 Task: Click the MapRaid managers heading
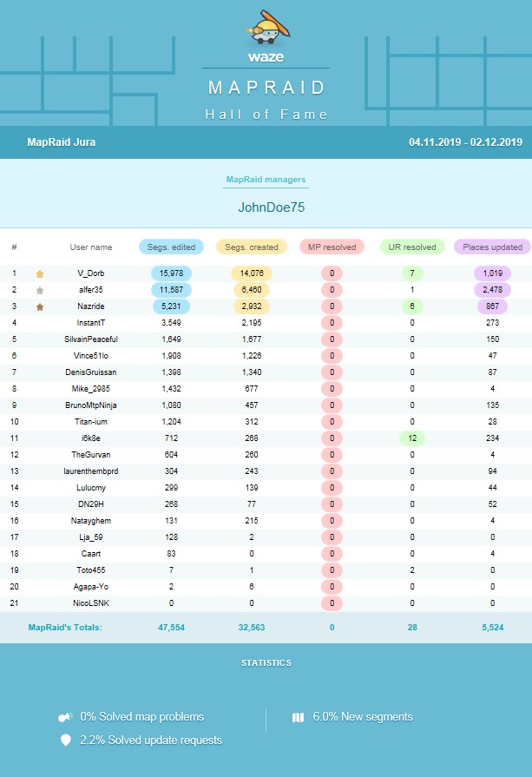coord(266,180)
